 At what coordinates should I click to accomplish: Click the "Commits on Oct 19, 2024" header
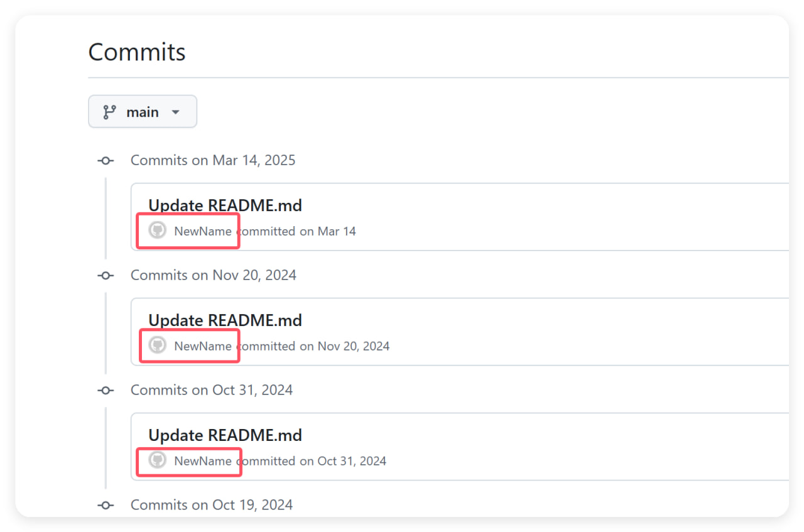212,505
